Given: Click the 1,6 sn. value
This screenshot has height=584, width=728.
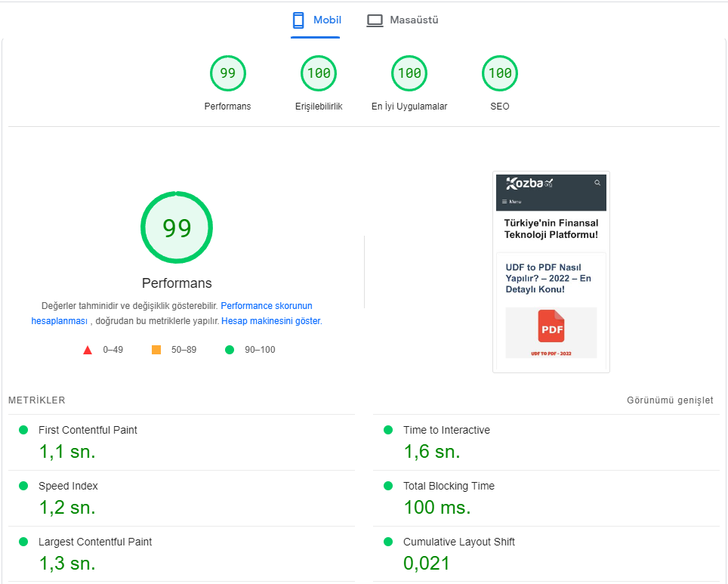Looking at the screenshot, I should (x=432, y=452).
